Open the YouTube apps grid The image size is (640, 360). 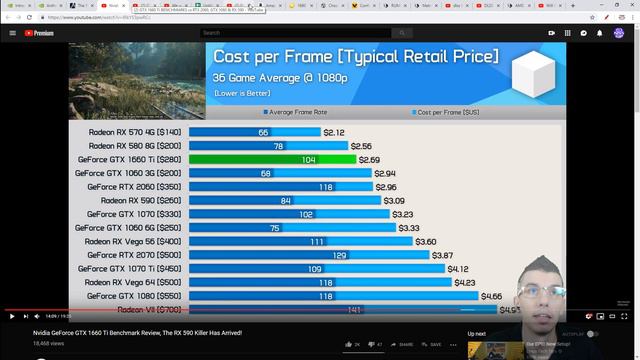tap(567, 33)
